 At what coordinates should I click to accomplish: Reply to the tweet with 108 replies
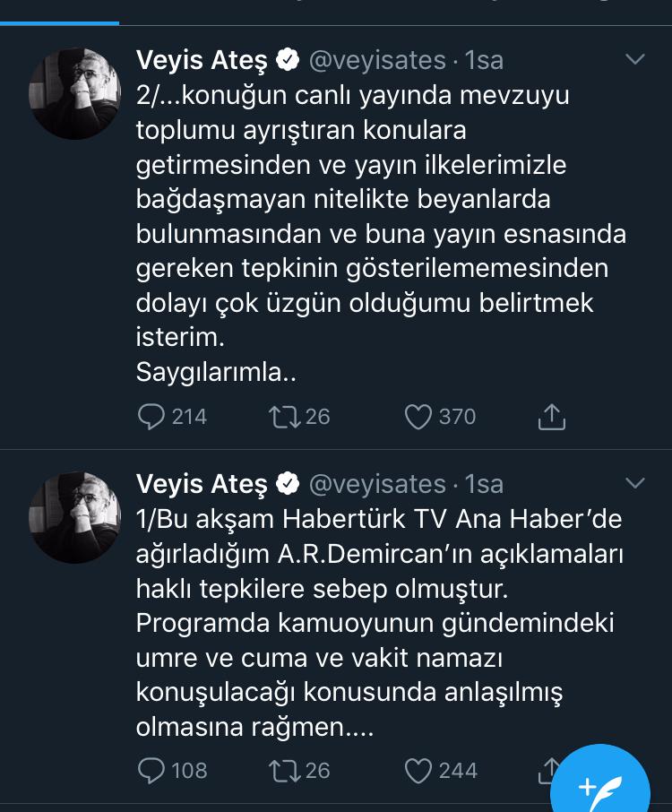coord(152,771)
